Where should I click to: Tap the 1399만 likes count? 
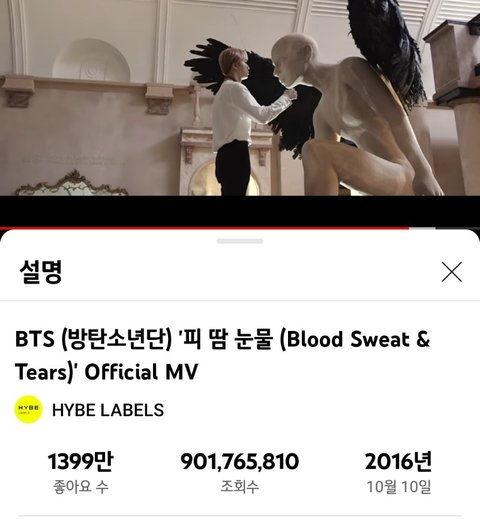pyautogui.click(x=80, y=461)
